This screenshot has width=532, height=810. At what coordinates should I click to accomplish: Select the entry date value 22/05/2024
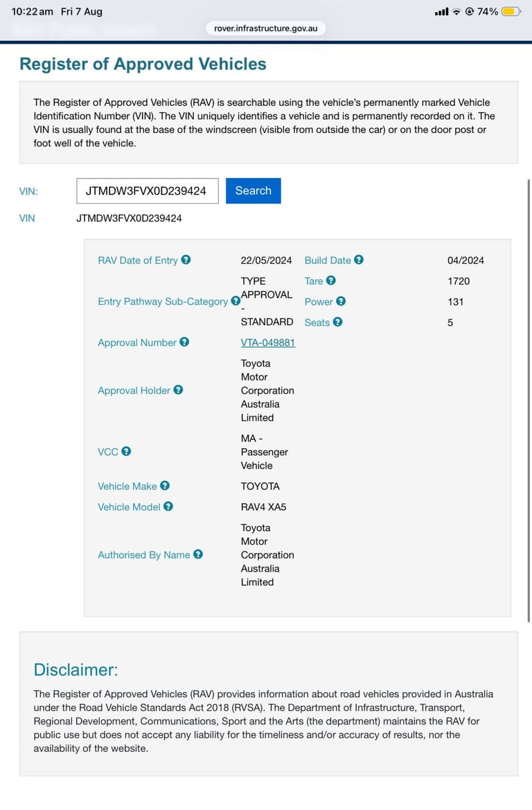click(x=267, y=261)
